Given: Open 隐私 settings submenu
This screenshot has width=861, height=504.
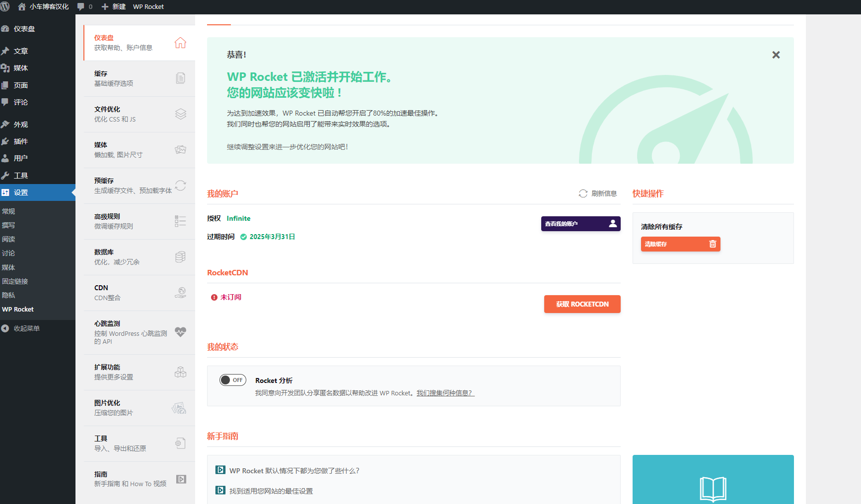Looking at the screenshot, I should click(x=8, y=295).
